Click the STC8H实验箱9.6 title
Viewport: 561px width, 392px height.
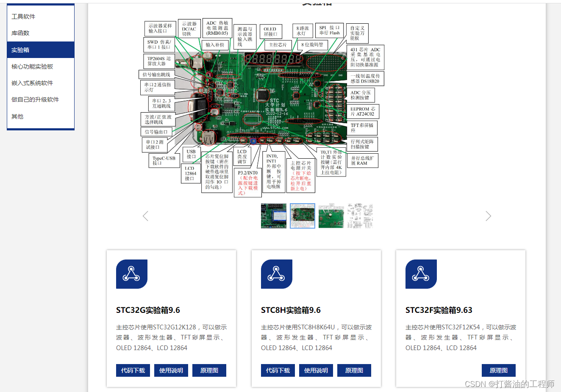[x=291, y=310]
